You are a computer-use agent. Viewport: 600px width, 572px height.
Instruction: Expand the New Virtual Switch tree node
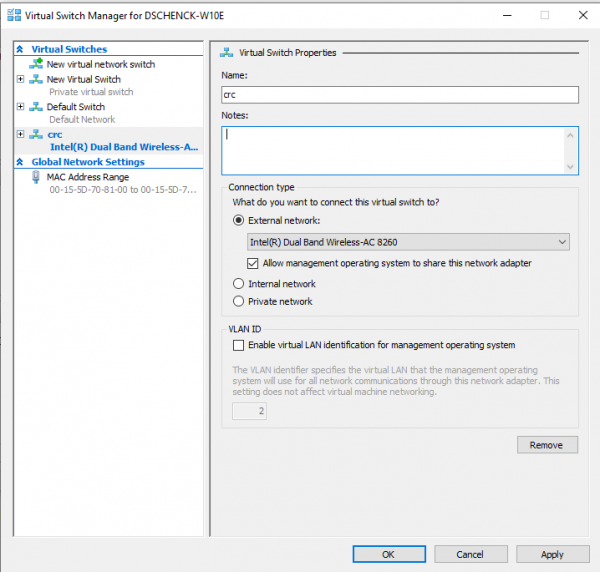(x=21, y=79)
